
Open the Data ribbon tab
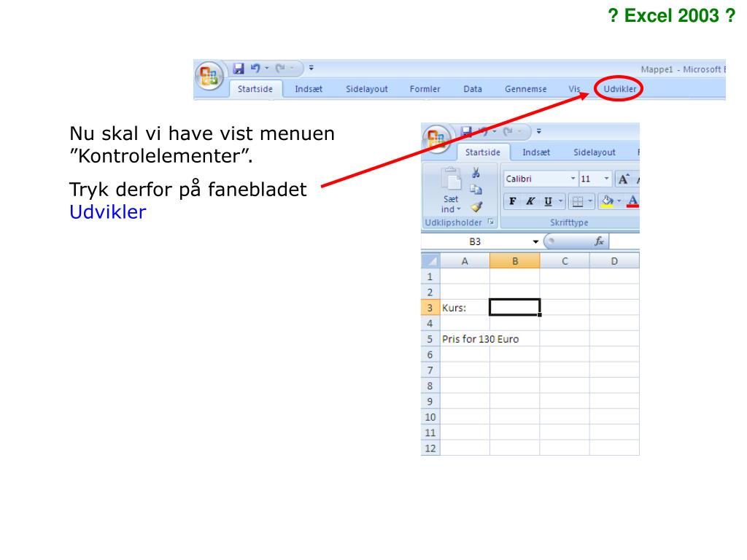click(x=473, y=89)
